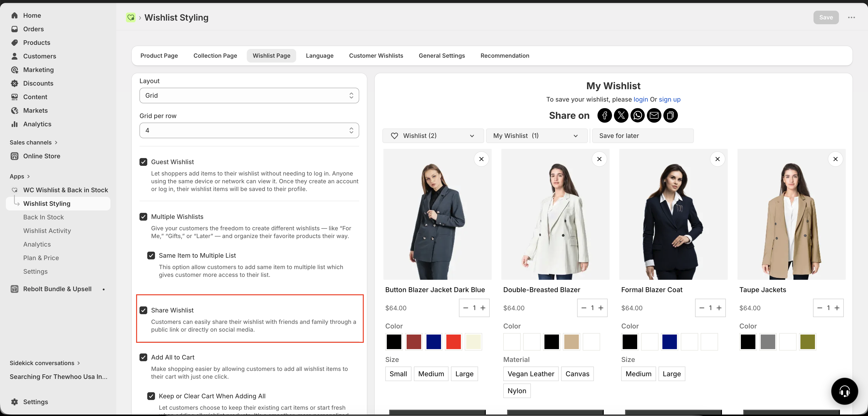Click the sign up link
This screenshot has width=868, height=416.
pyautogui.click(x=670, y=100)
